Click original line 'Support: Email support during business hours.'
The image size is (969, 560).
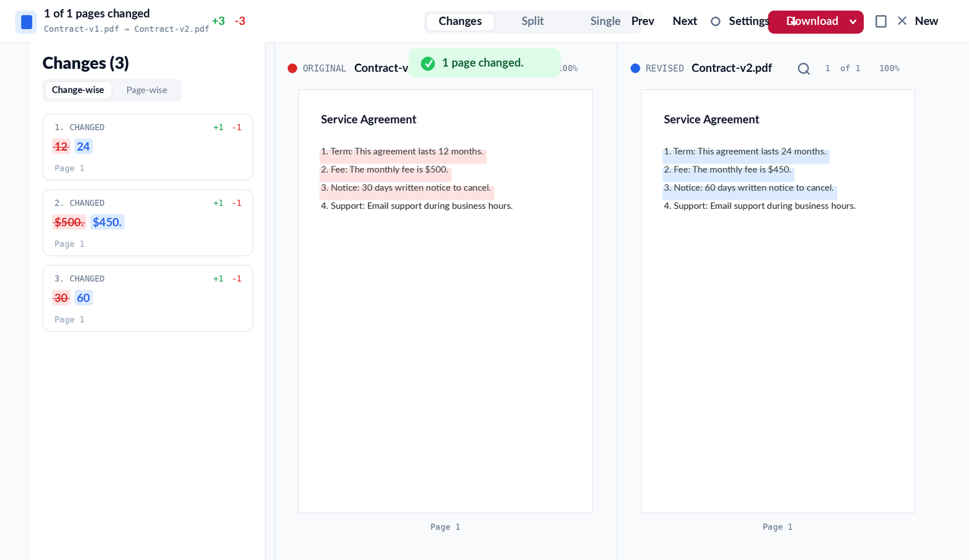click(417, 206)
